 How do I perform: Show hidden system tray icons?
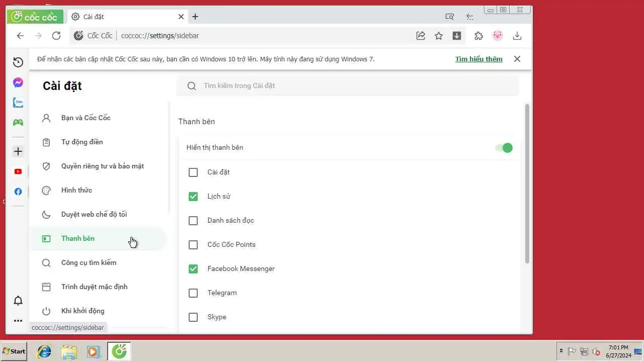pyautogui.click(x=561, y=351)
